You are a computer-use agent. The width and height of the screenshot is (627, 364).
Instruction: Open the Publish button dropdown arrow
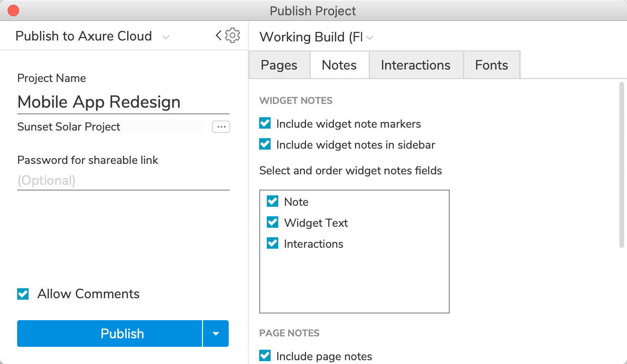pos(216,334)
